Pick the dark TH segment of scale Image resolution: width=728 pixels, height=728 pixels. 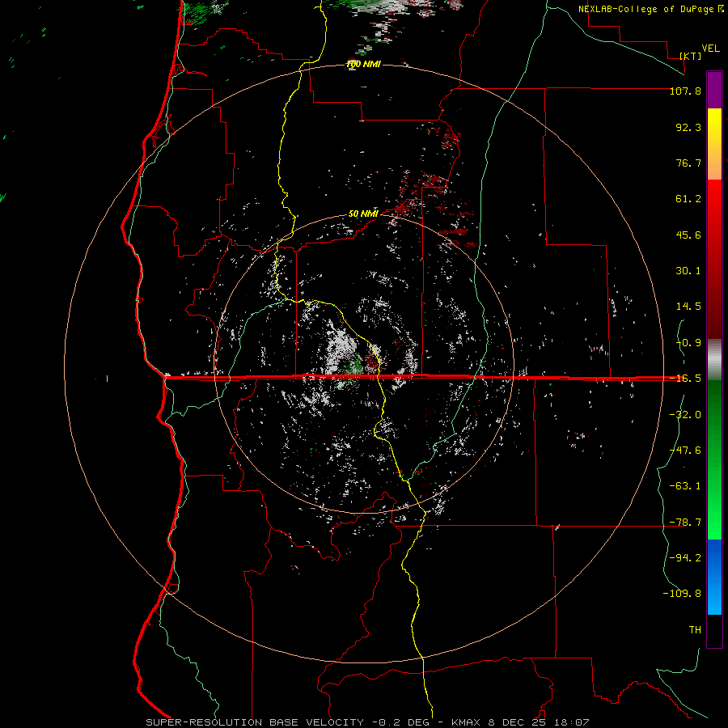[x=714, y=631]
